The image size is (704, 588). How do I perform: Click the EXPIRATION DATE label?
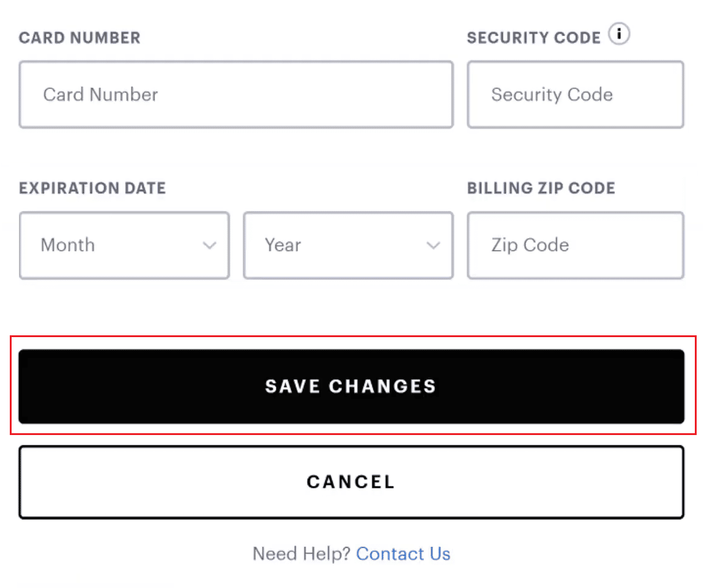click(x=92, y=188)
